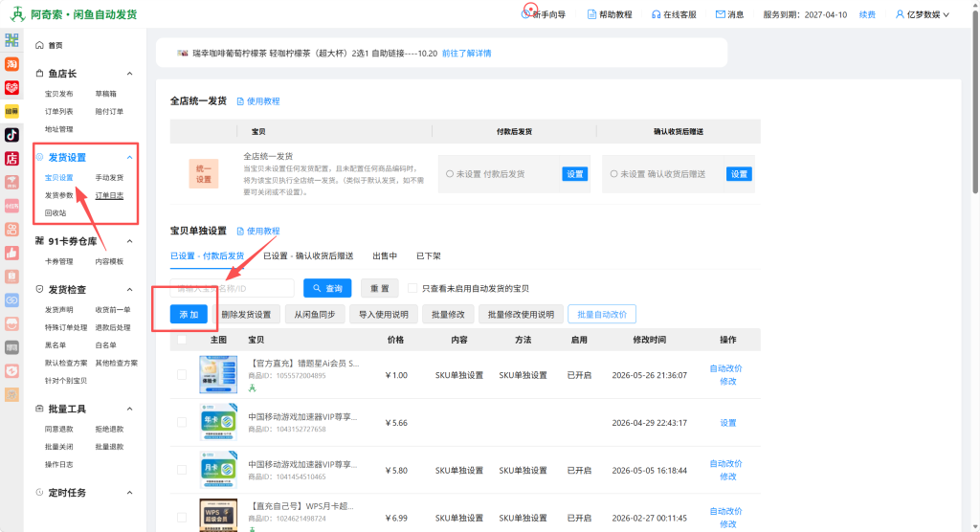Switch to the Douyin music-note icon
Image resolution: width=980 pixels, height=532 pixels.
click(11, 134)
